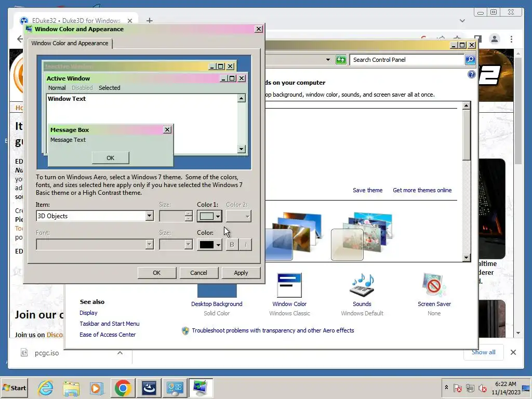Click preview window text scroll up arrow

(x=241, y=98)
